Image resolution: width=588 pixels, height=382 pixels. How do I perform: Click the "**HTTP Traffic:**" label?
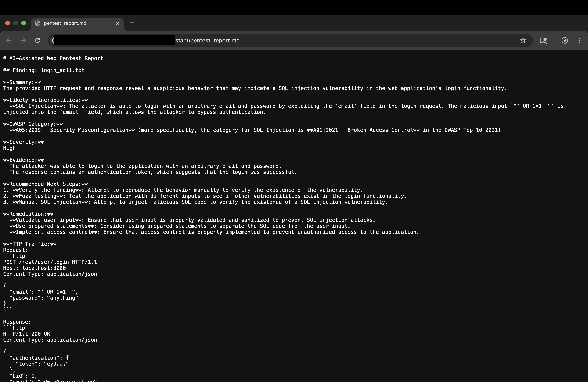(x=30, y=244)
